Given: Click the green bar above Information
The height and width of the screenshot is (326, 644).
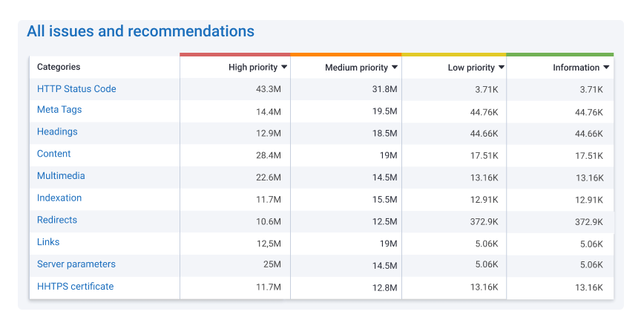Looking at the screenshot, I should pos(559,54).
